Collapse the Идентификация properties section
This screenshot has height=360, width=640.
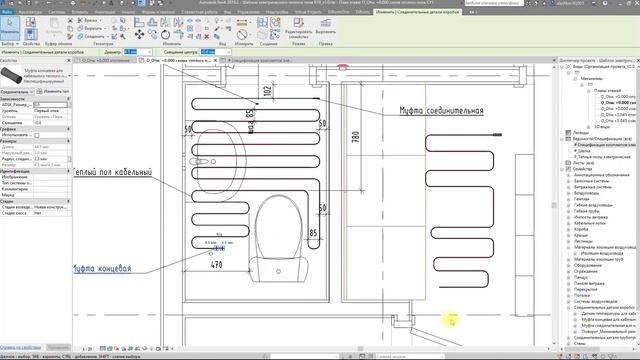click(x=68, y=171)
